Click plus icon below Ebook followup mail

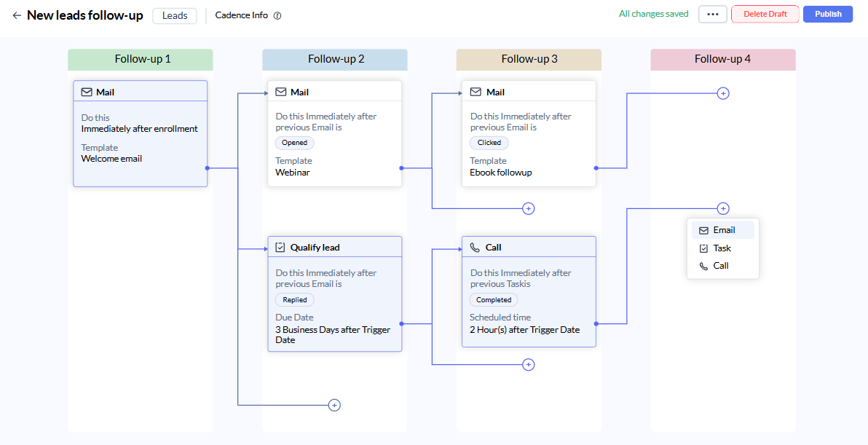coord(529,209)
